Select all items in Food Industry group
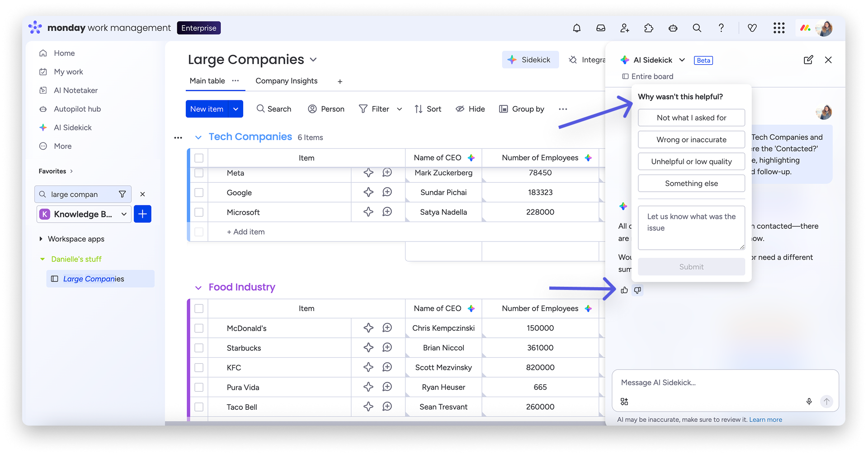The image size is (868, 455). [199, 308]
